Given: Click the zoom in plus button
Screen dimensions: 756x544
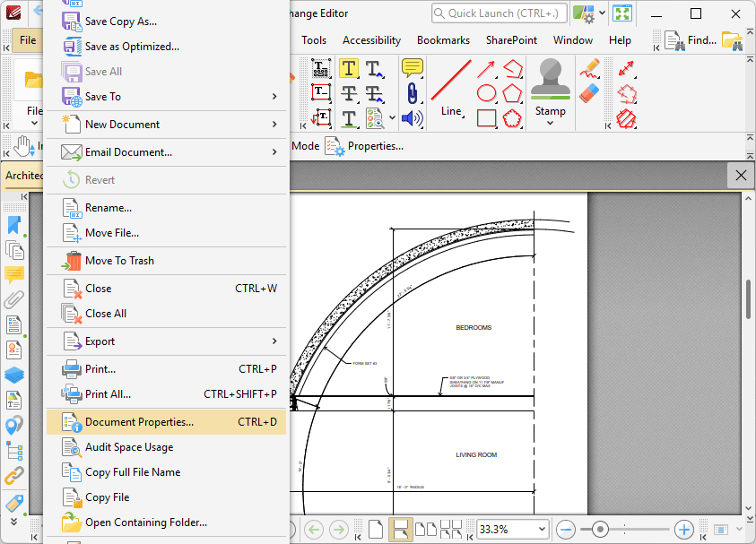Looking at the screenshot, I should click(x=683, y=529).
